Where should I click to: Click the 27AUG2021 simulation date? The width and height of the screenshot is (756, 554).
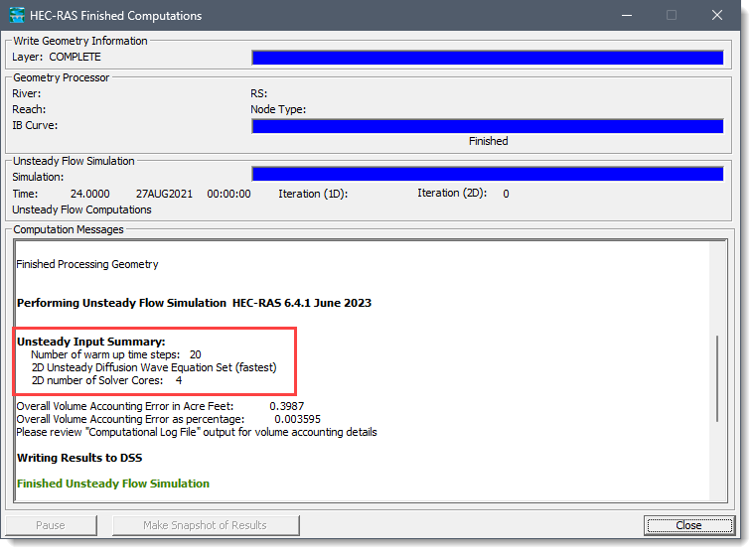[164, 195]
